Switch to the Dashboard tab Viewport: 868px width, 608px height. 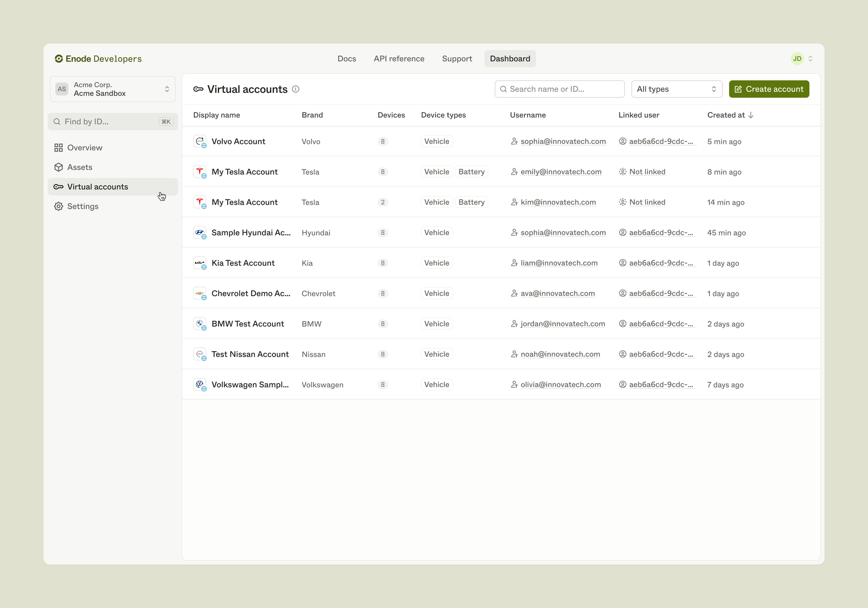point(510,59)
